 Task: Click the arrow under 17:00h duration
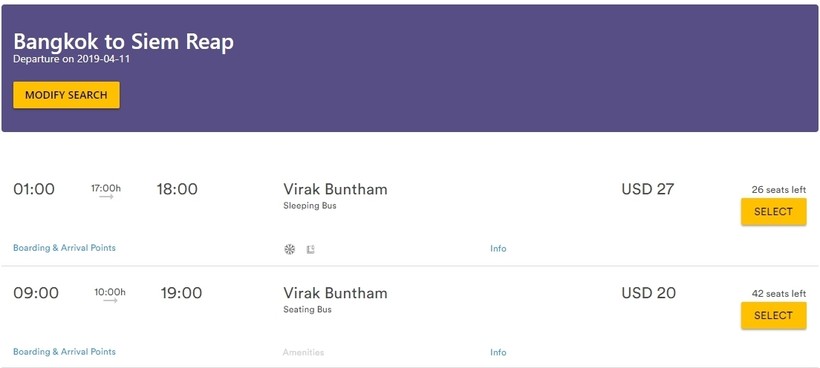106,197
